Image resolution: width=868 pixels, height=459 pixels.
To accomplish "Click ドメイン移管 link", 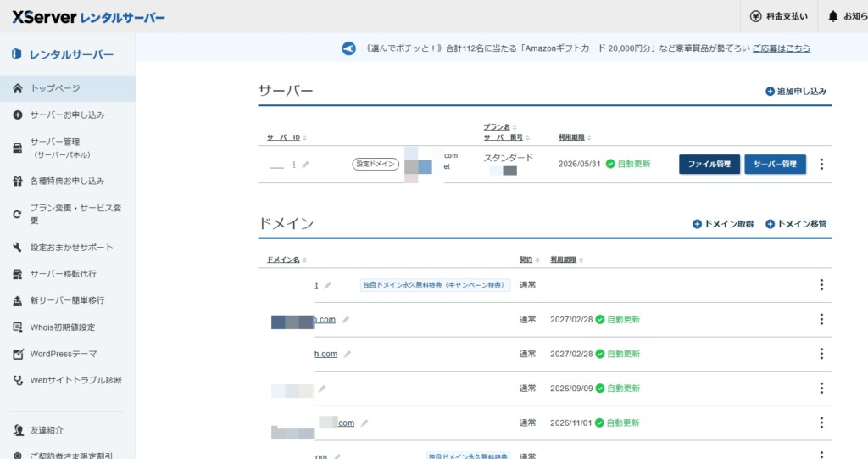I will tap(795, 224).
